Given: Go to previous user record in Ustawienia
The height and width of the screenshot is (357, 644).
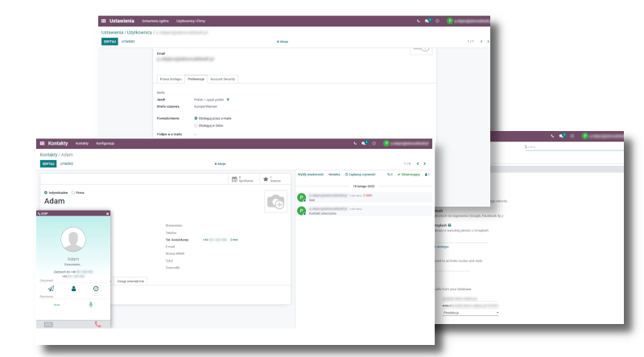Looking at the screenshot, I should pos(481,42).
